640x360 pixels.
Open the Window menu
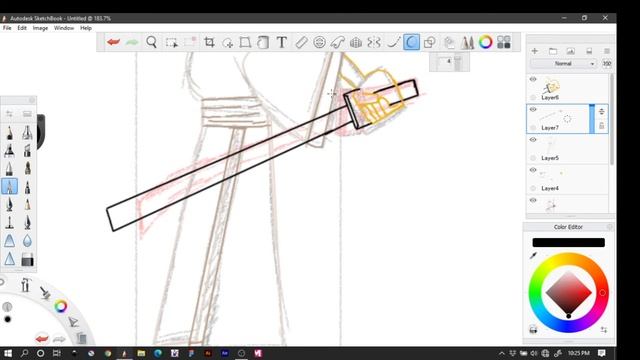click(64, 28)
